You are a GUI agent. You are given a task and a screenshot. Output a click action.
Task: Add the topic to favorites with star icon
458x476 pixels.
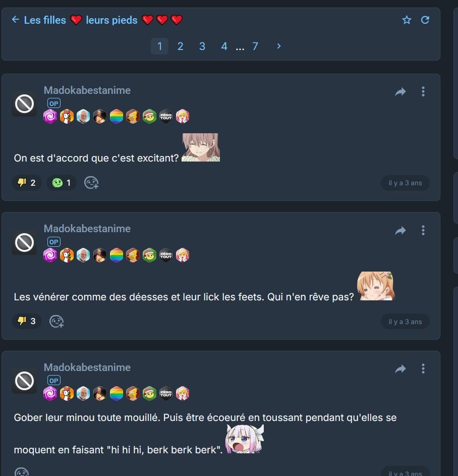pos(407,20)
